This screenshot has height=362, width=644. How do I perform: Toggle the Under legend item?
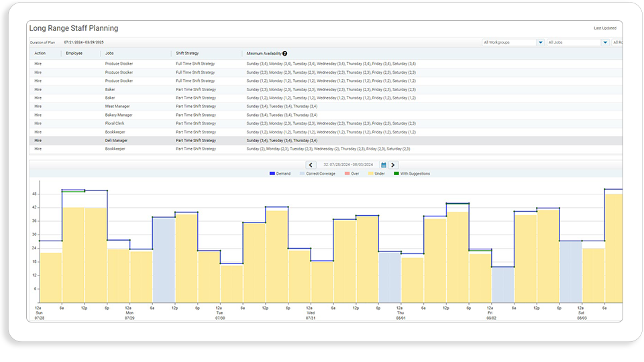(x=376, y=174)
